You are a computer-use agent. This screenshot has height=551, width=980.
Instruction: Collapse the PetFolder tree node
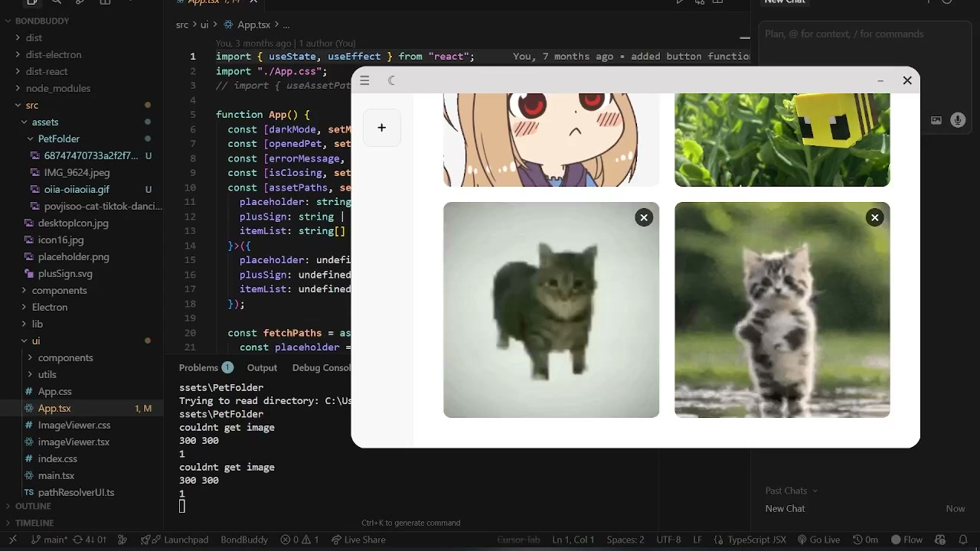click(x=58, y=139)
